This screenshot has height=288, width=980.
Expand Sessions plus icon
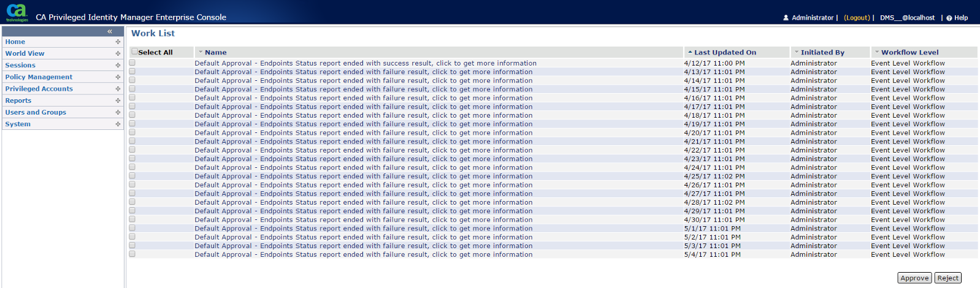118,65
